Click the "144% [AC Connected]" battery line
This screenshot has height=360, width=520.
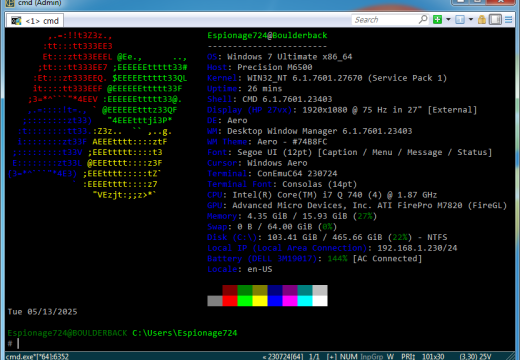coord(375,259)
